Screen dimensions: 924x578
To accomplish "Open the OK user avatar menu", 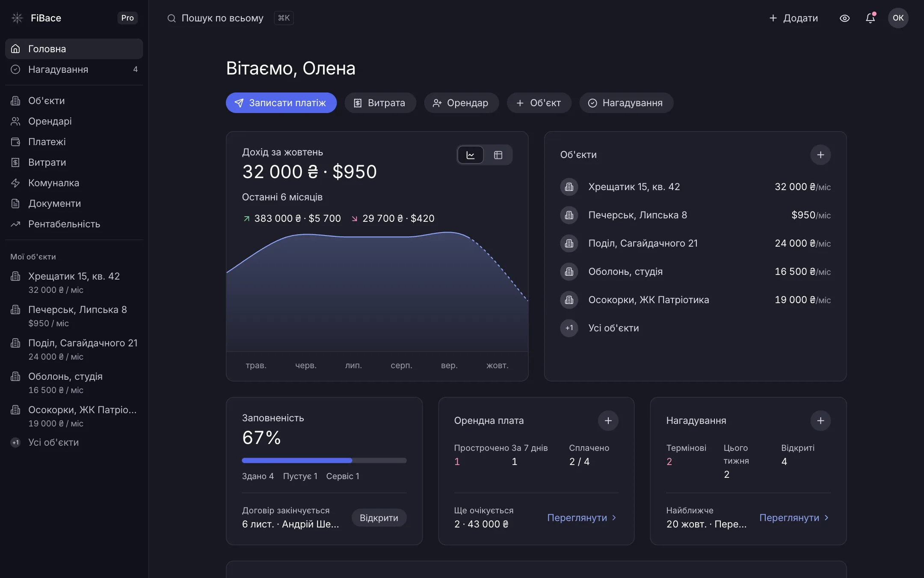I will 898,18.
